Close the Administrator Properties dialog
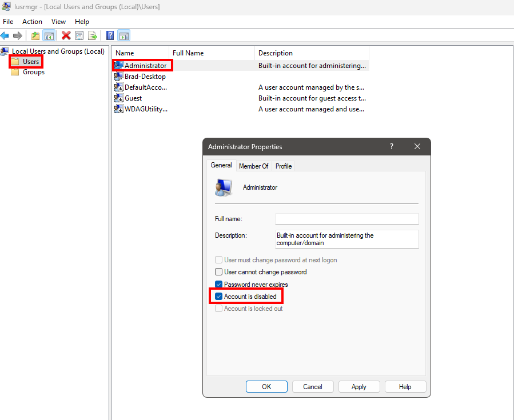Viewport: 514px width, 420px height. click(x=417, y=146)
